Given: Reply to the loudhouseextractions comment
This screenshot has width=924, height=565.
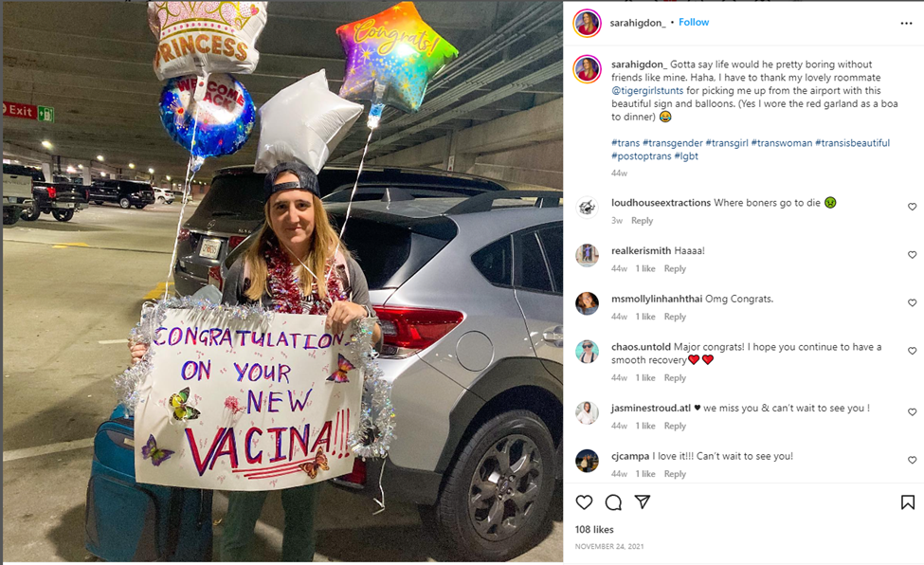Looking at the screenshot, I should [x=643, y=221].
